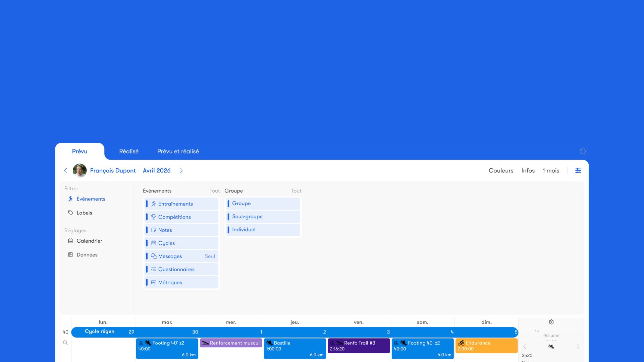Switch to the Prévu tab
Screen dimensions: 644x362
[x=79, y=151]
